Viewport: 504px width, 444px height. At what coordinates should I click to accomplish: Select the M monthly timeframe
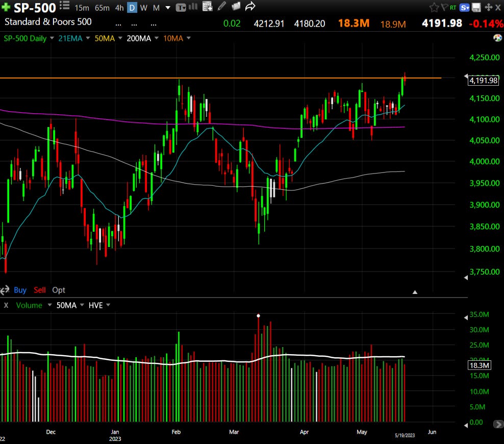coord(156,8)
